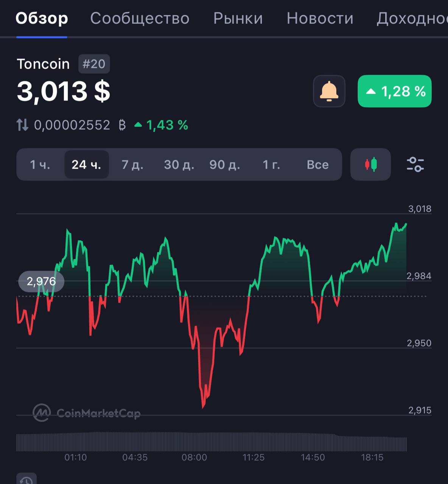Tap the 14:50 time axis label
Image resolution: width=448 pixels, height=484 pixels.
click(x=313, y=458)
